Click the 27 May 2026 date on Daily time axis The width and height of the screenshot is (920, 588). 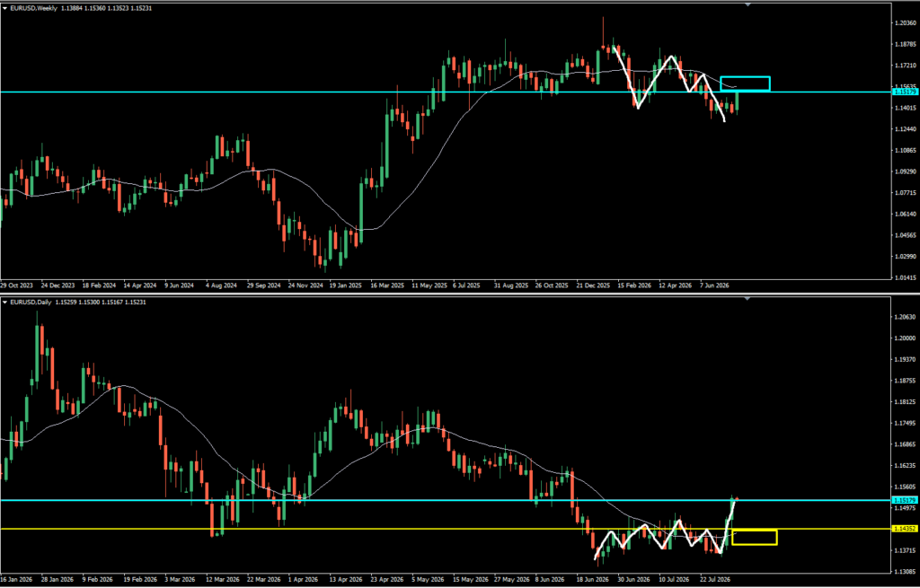[511, 579]
